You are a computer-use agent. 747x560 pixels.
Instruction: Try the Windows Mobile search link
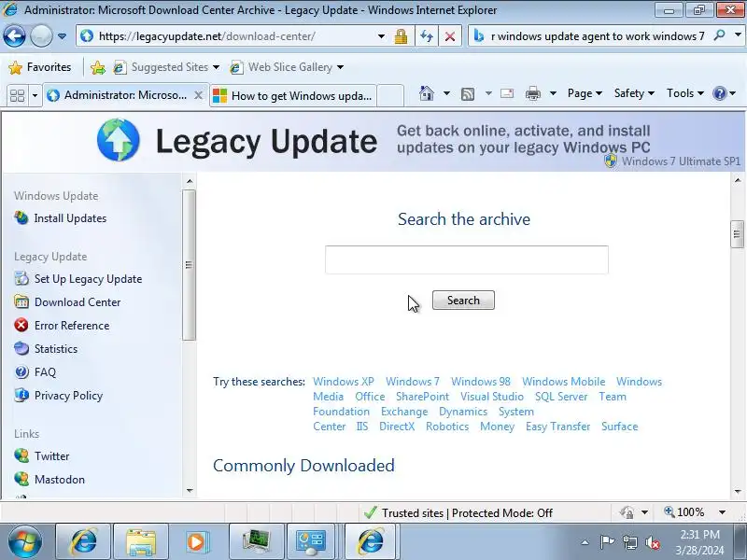[564, 382]
